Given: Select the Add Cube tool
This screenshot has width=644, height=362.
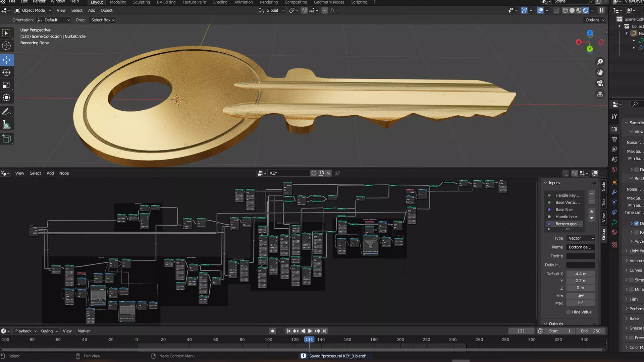Looking at the screenshot, I should 6,139.
